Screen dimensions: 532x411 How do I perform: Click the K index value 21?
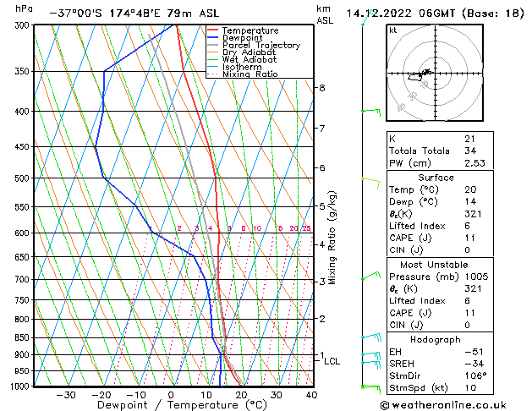(x=470, y=139)
